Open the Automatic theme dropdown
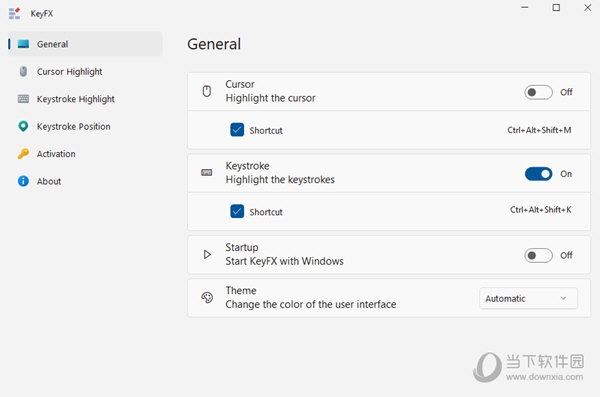Screen dimensions: 600x397 [x=528, y=298]
